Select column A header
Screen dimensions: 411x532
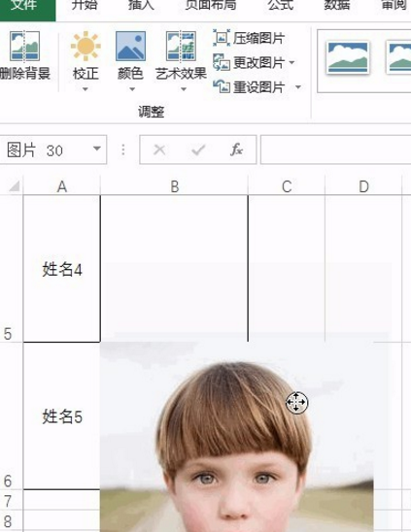(x=62, y=186)
